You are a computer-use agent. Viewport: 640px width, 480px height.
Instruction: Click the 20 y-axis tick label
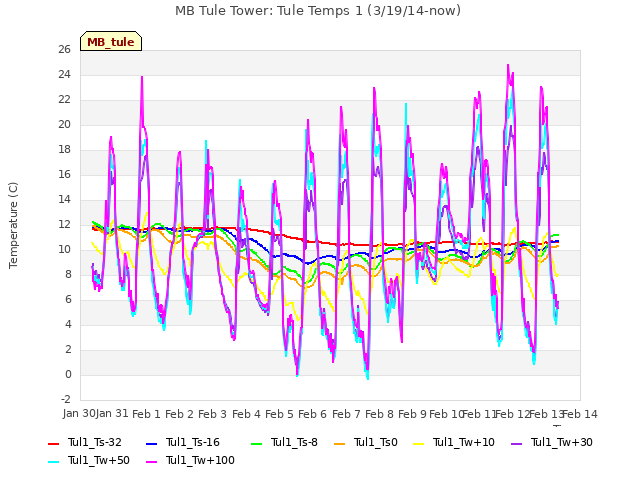coord(64,124)
